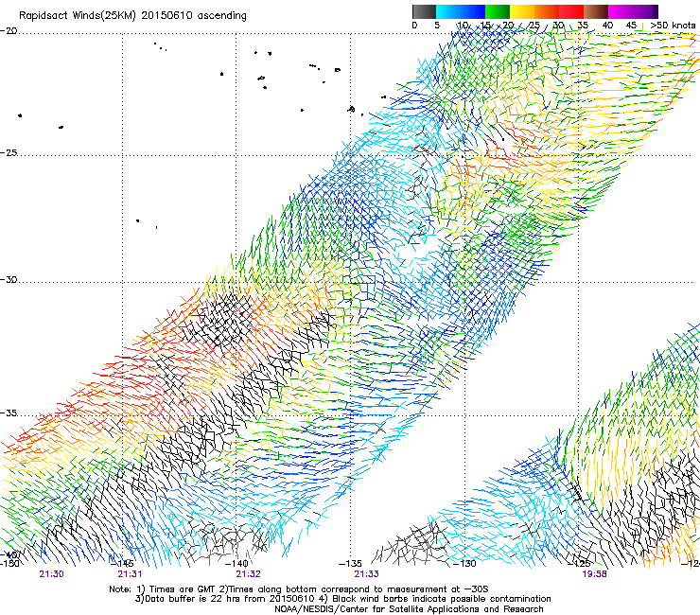Click the '>50 knots' legend label

(673, 26)
